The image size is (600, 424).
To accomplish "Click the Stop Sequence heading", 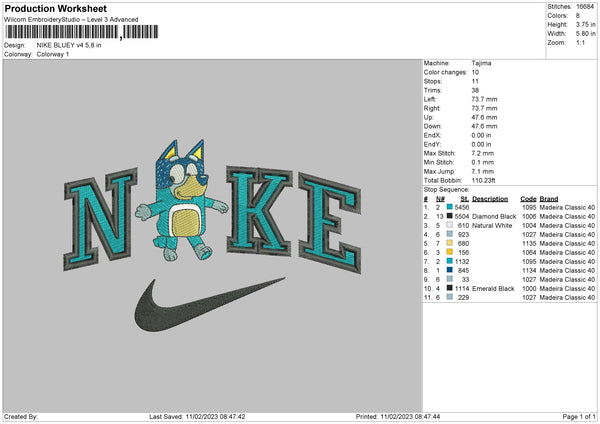I will tap(446, 190).
